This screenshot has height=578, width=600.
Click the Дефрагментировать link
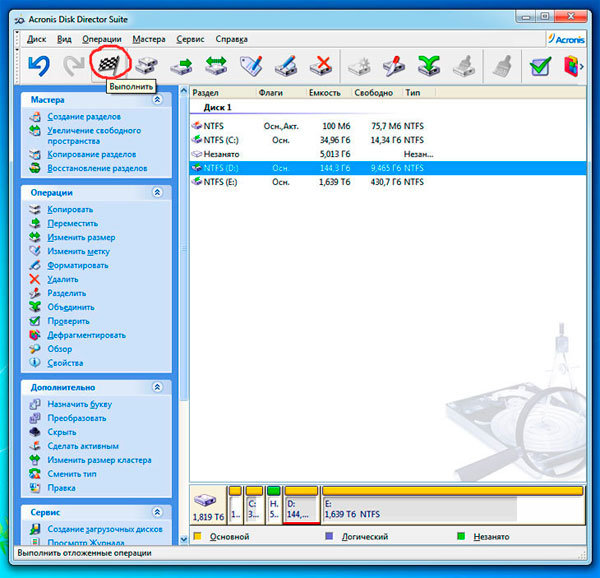(x=86, y=335)
